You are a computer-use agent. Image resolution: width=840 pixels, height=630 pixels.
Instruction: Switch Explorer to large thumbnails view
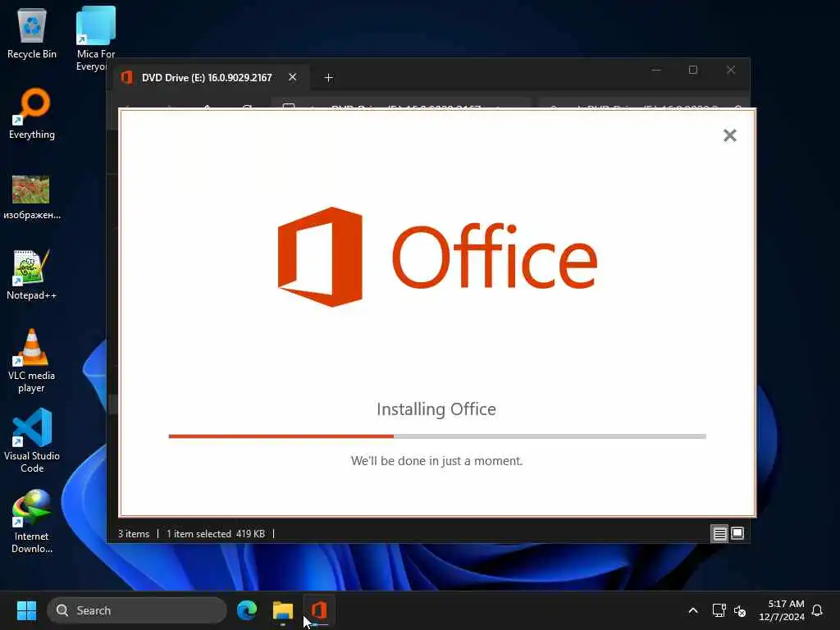[737, 533]
